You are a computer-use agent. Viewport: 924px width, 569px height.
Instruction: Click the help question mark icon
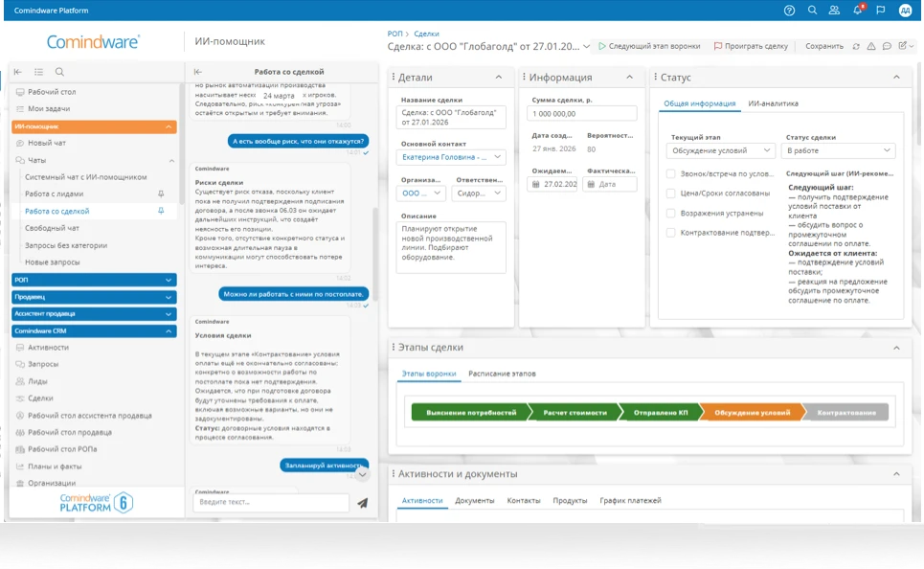(x=789, y=11)
